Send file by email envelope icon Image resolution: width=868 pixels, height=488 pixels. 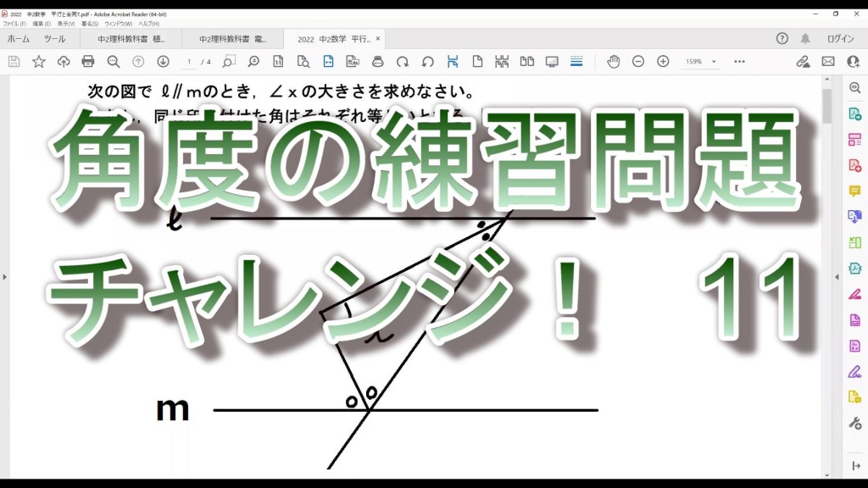pyautogui.click(x=828, y=62)
